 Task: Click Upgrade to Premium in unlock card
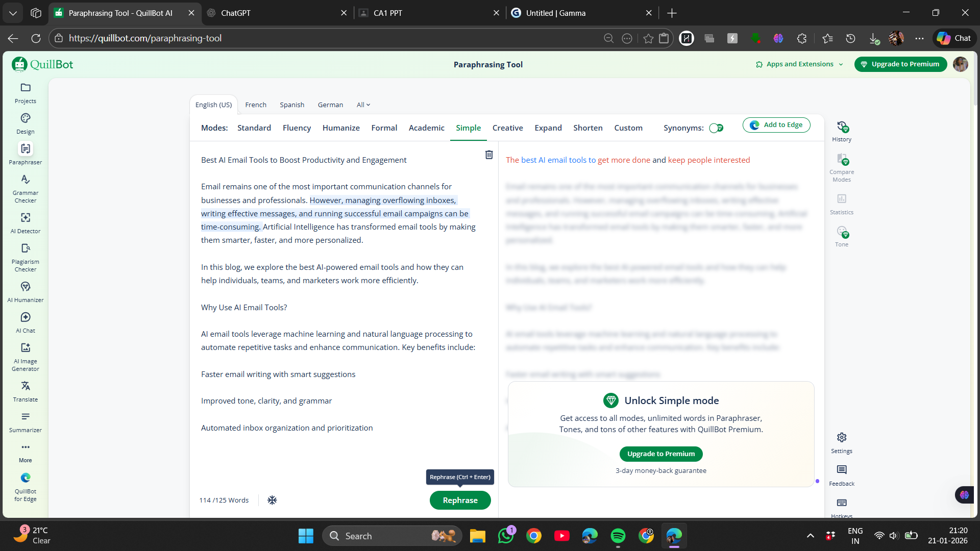click(660, 454)
